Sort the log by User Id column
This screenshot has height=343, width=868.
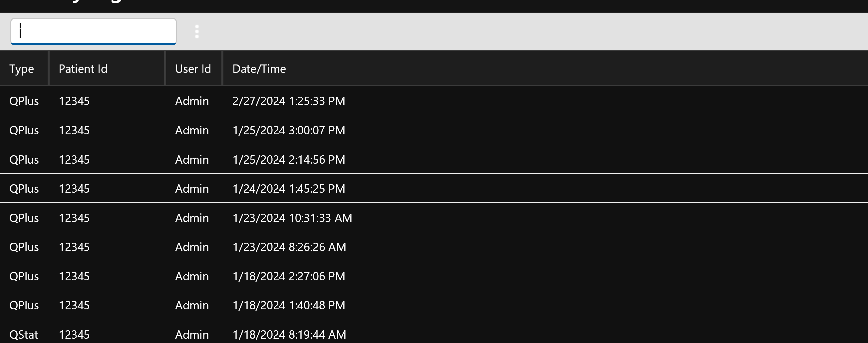pos(193,68)
